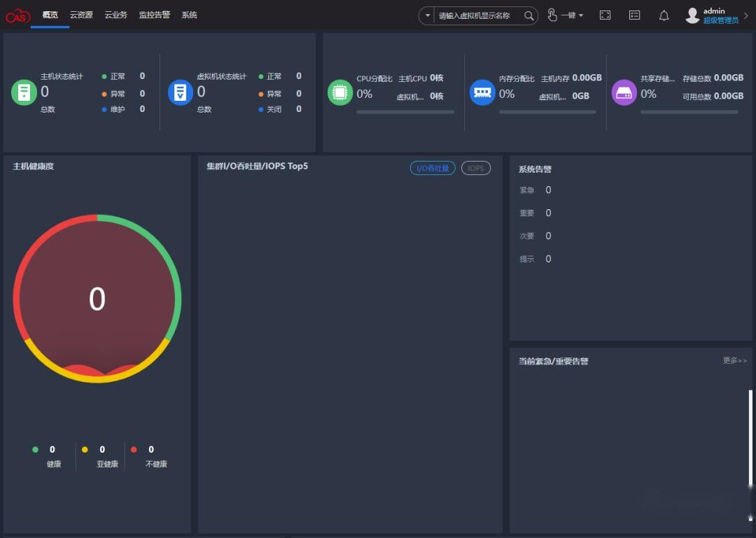Click the shared storage progress bar
Viewport: 756px width, 538px height.
pyautogui.click(x=689, y=112)
